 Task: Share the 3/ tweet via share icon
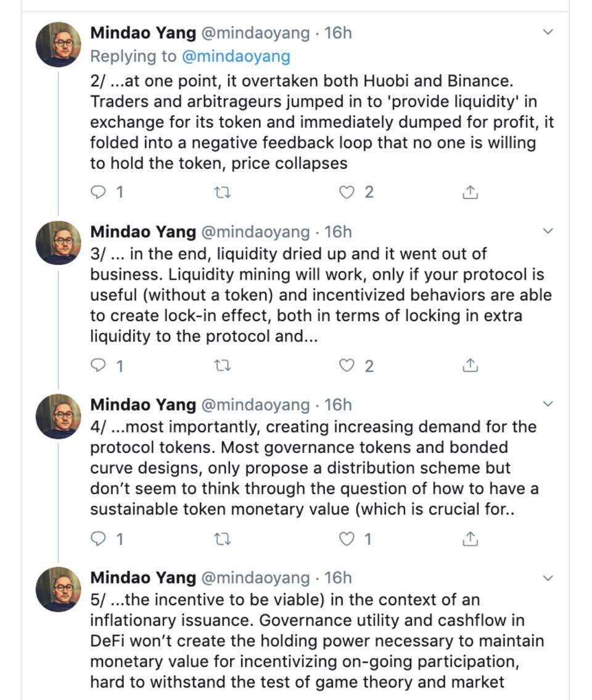470,365
